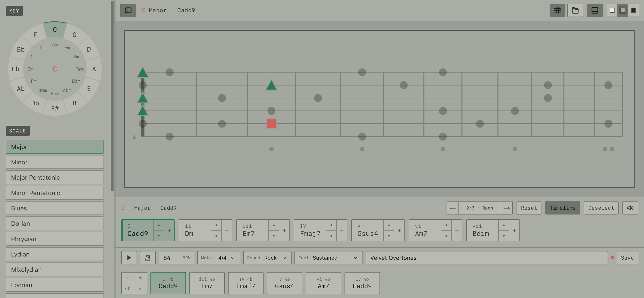Select the I Cadd9 chord card

click(138, 230)
